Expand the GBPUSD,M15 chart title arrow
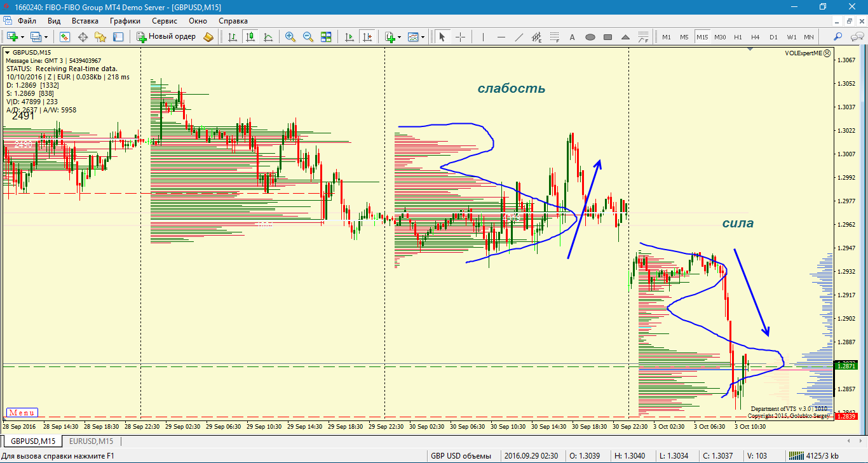This screenshot has height=463, width=868. [8, 52]
